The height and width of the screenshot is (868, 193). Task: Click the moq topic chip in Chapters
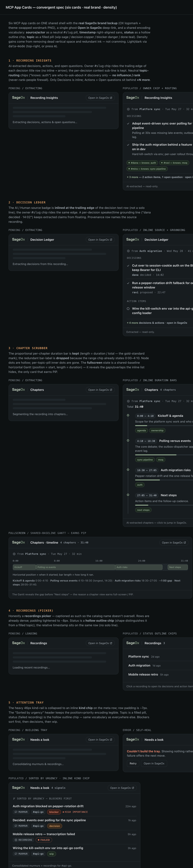point(160,460)
